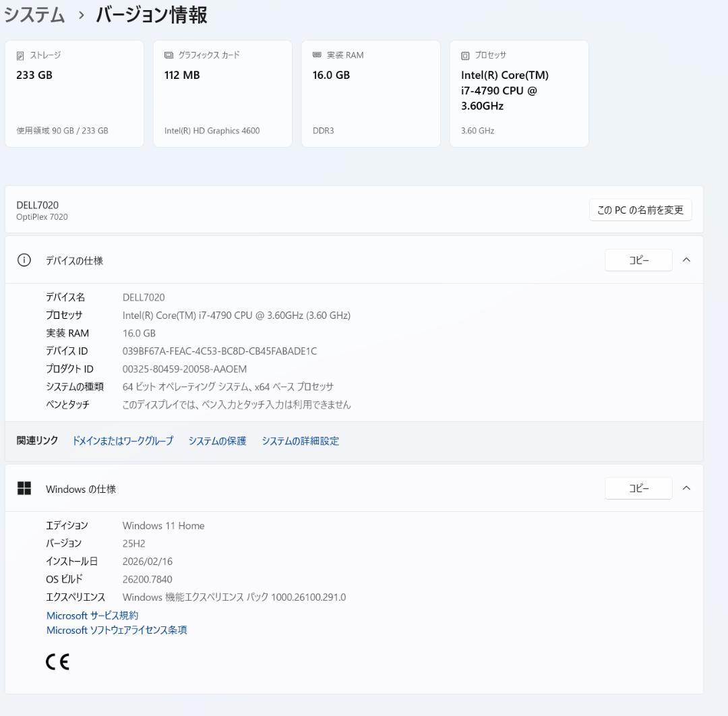Screen dimensions: 728x716
Task: Click the device specifications info icon
Action: [24, 260]
